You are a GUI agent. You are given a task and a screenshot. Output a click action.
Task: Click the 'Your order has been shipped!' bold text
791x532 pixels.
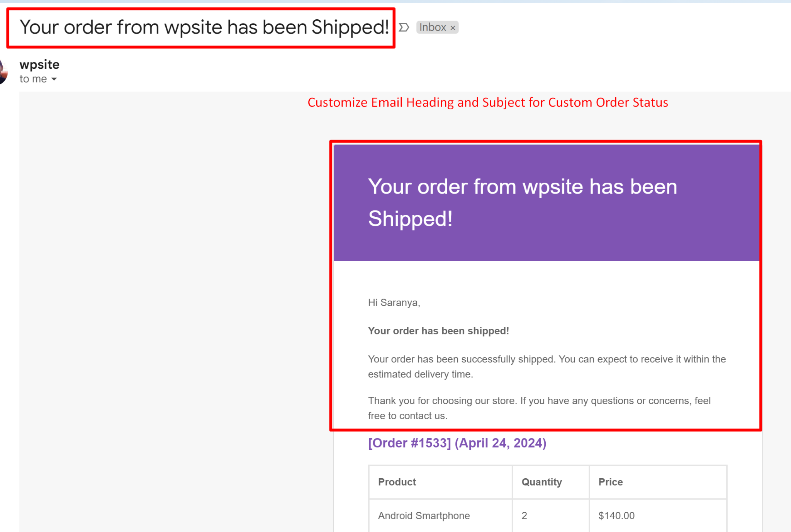point(439,331)
